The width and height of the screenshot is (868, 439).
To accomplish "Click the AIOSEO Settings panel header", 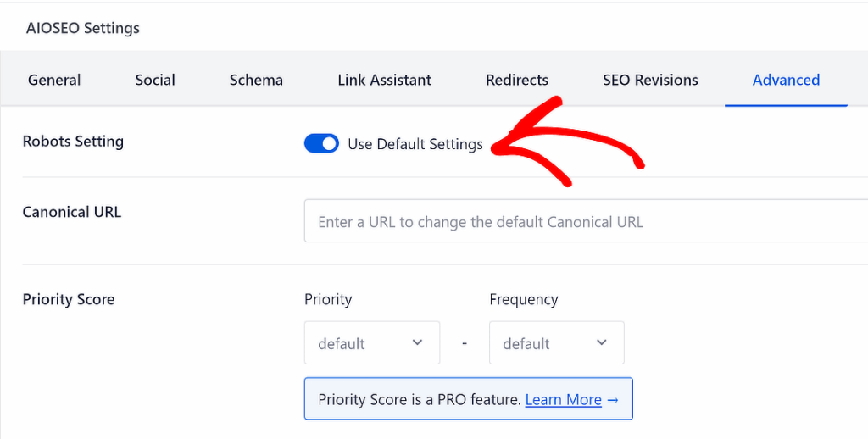I will point(83,28).
